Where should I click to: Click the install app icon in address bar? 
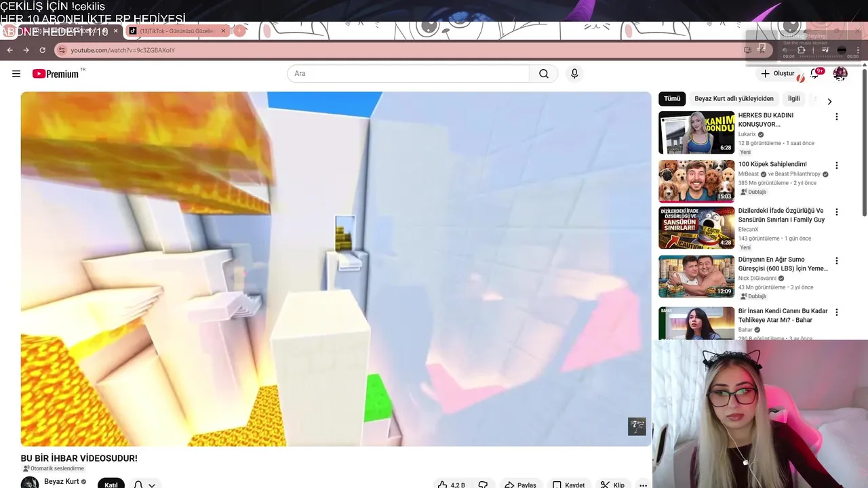747,49
